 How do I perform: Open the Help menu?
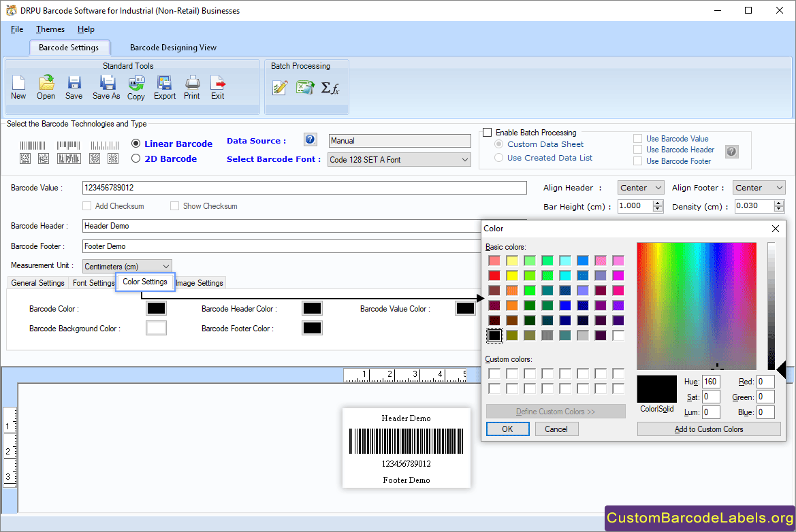(86, 29)
